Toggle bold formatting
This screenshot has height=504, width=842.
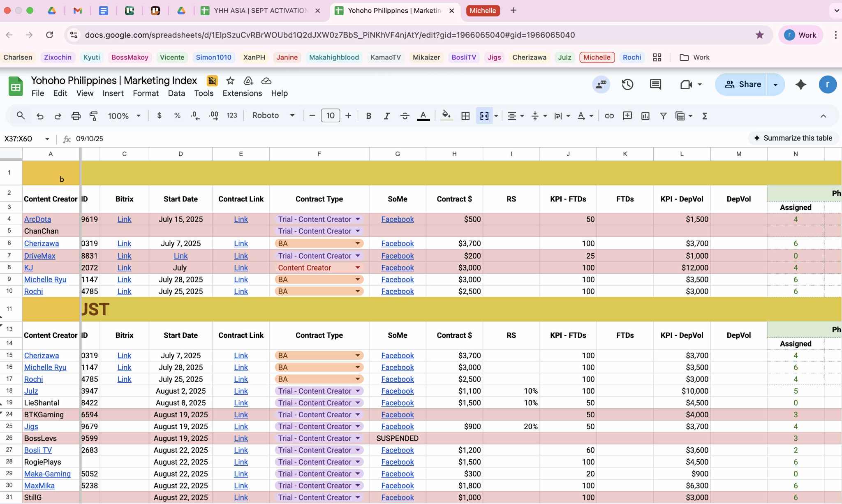369,116
